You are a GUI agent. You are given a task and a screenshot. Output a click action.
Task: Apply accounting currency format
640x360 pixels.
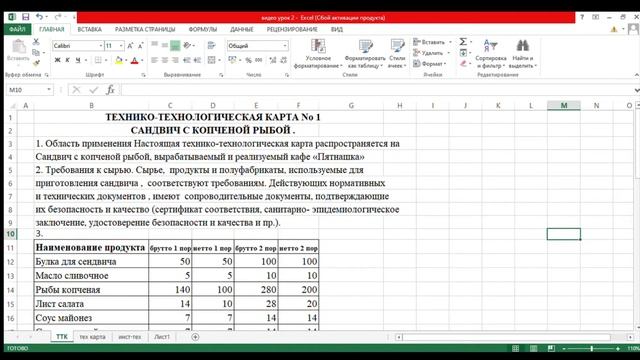click(x=232, y=60)
